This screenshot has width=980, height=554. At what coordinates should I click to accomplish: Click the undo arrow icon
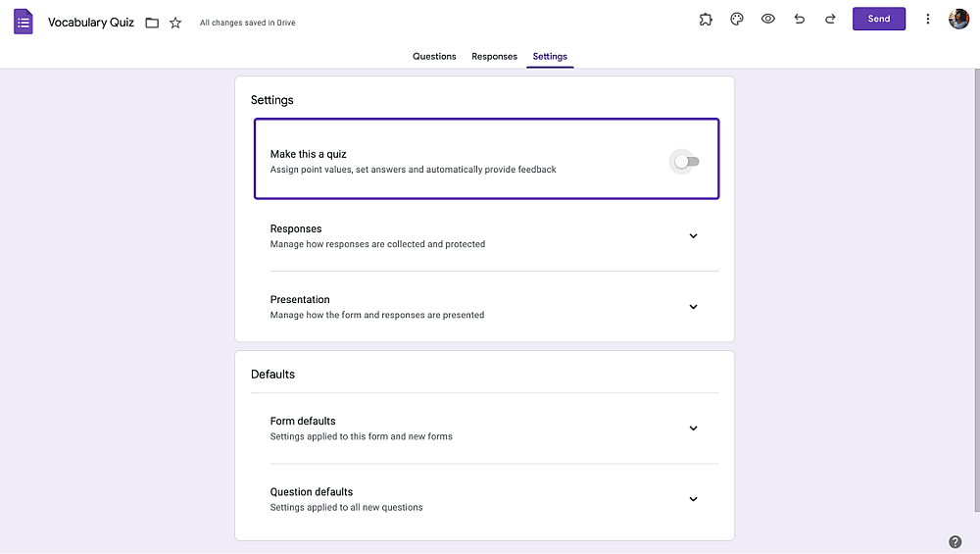(x=800, y=19)
